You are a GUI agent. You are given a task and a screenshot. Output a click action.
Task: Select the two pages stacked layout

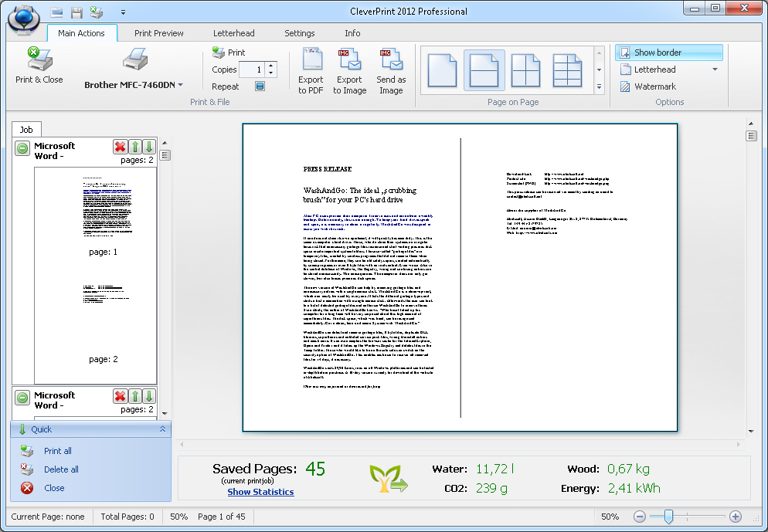pyautogui.click(x=484, y=70)
